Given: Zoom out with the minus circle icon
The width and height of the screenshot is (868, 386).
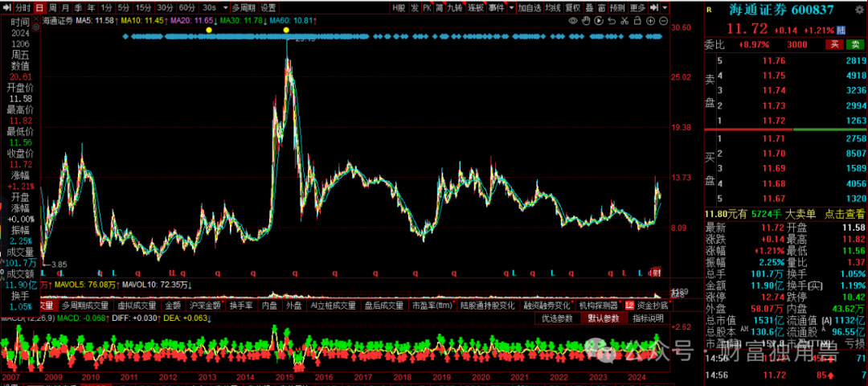Looking at the screenshot, I should click(x=663, y=20).
